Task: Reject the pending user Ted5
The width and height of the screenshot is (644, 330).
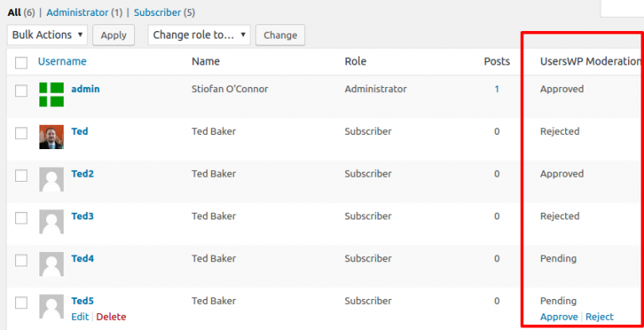Action: (x=600, y=317)
